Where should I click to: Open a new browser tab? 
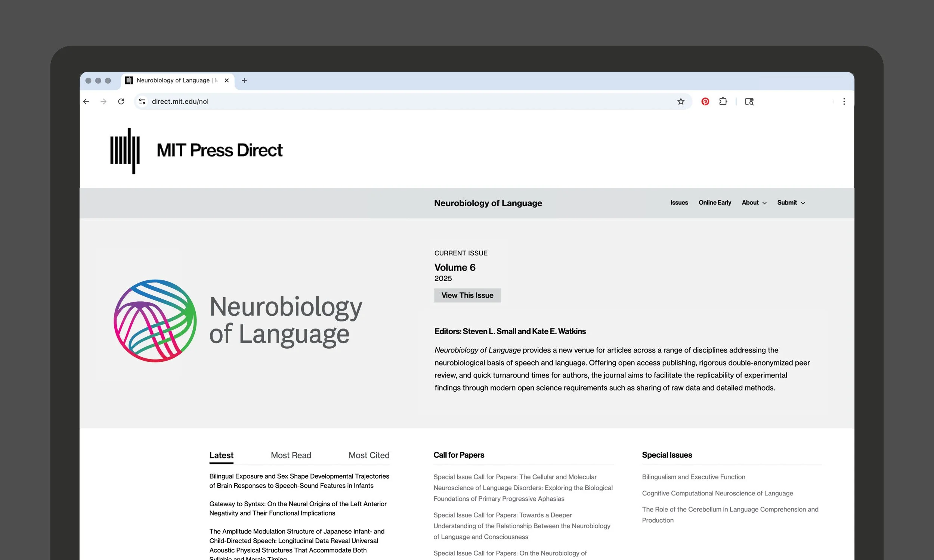244,80
